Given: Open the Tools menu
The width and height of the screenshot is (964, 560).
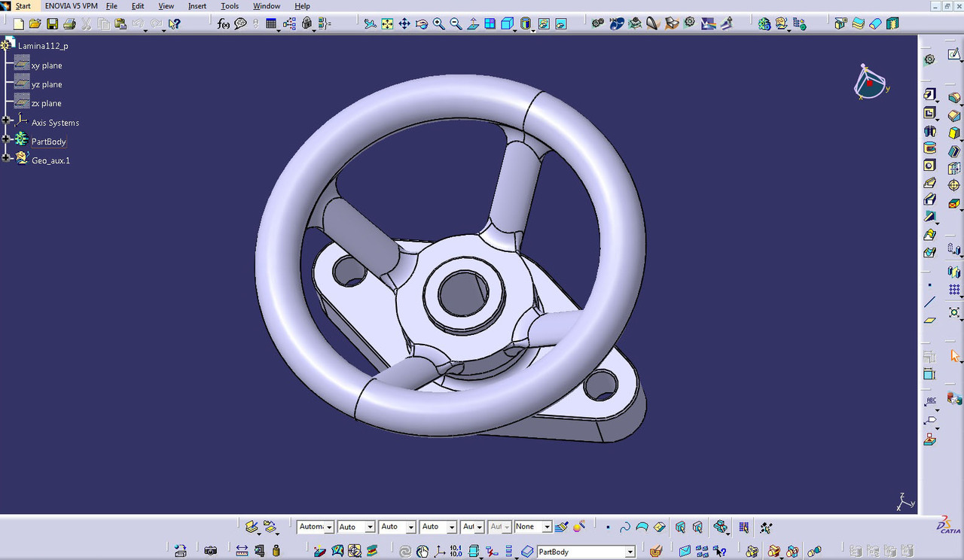Looking at the screenshot, I should [x=230, y=6].
